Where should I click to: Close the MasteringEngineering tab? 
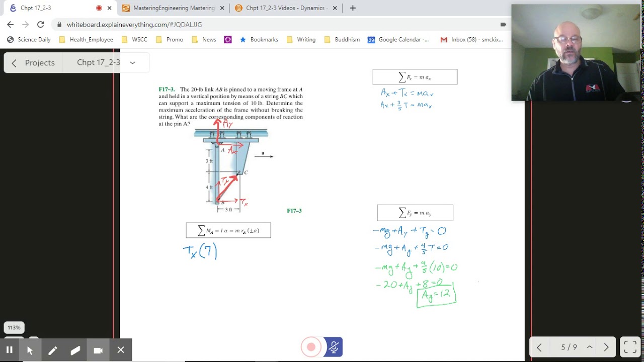[222, 8]
